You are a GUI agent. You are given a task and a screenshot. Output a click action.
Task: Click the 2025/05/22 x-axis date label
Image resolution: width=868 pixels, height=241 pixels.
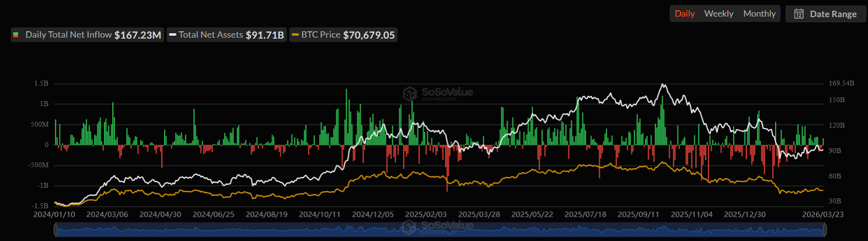coord(532,215)
